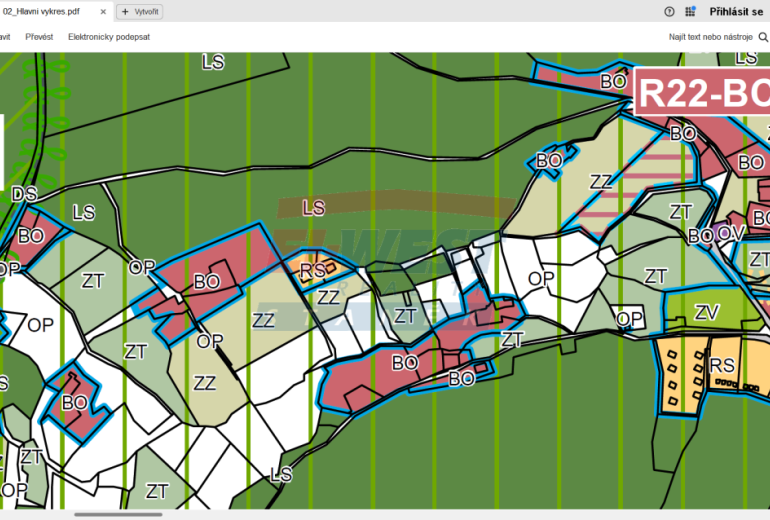Click the large R22-BO map label
Viewport: 770px width, 520px height.
[x=700, y=94]
